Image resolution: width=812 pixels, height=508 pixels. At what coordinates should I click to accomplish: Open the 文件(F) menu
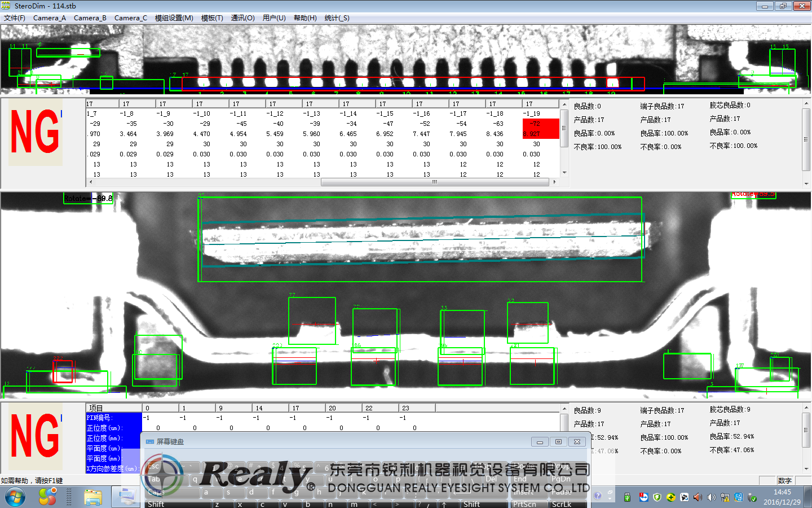[15, 18]
